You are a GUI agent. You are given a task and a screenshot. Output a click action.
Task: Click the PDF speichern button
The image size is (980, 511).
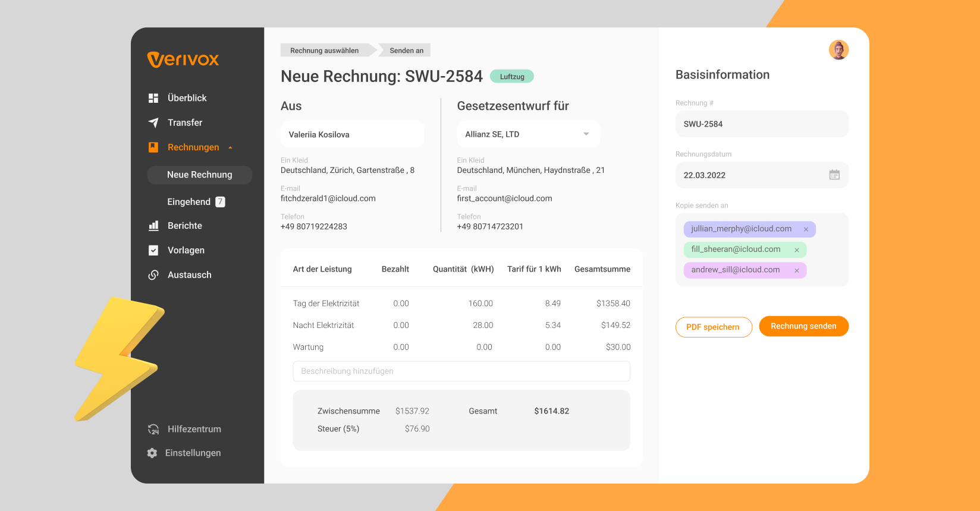coord(713,327)
